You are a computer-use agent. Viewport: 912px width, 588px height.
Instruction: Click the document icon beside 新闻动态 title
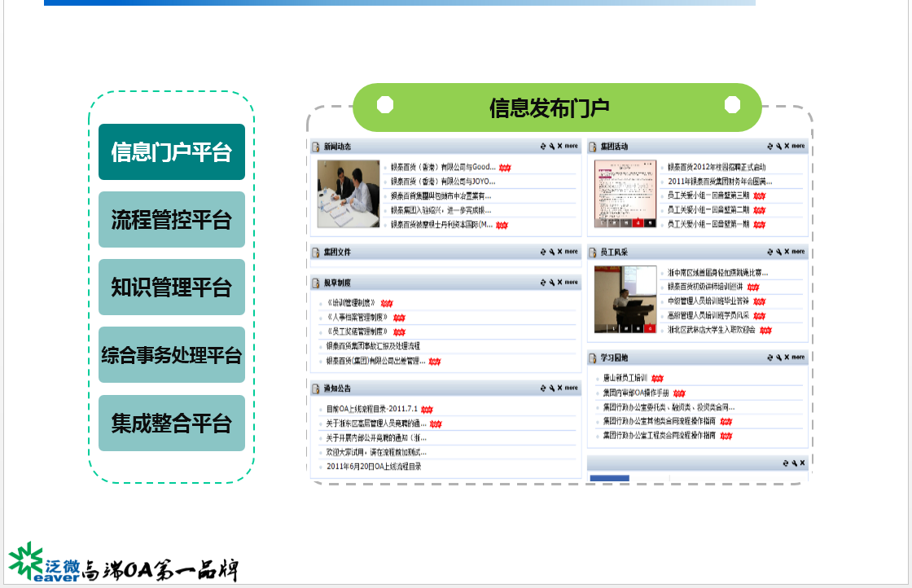coord(316,147)
